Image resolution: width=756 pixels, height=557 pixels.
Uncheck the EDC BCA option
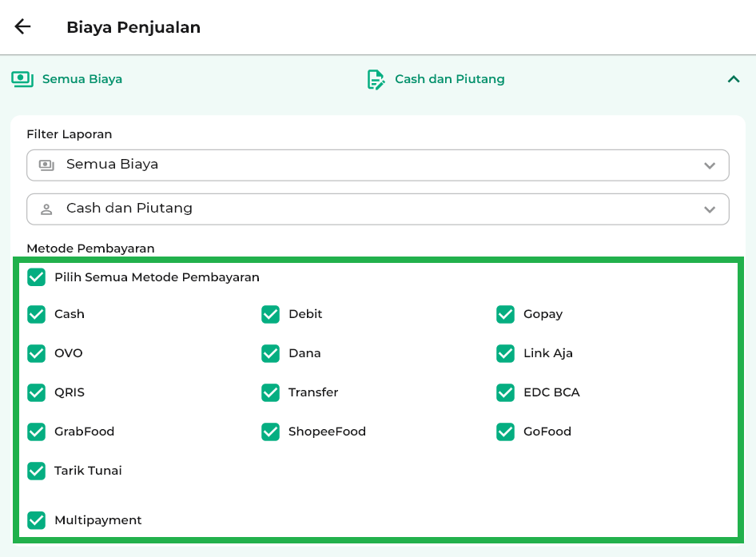click(505, 392)
